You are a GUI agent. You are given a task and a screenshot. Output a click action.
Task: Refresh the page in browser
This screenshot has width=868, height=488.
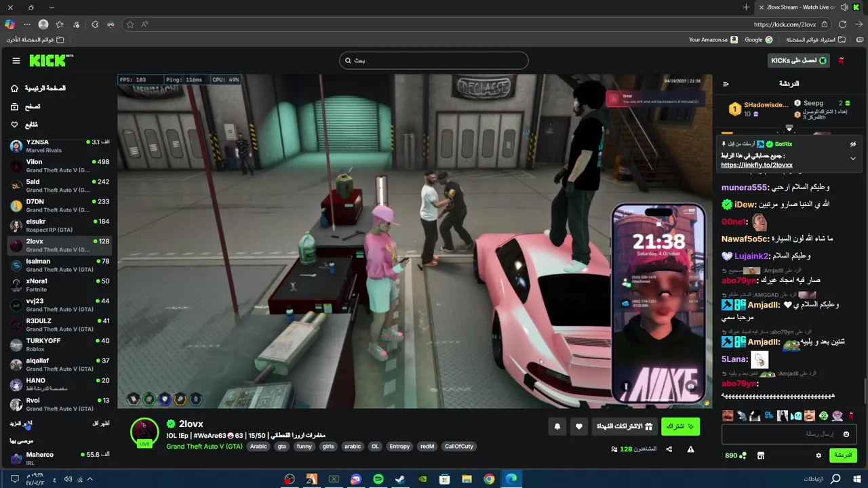click(842, 24)
